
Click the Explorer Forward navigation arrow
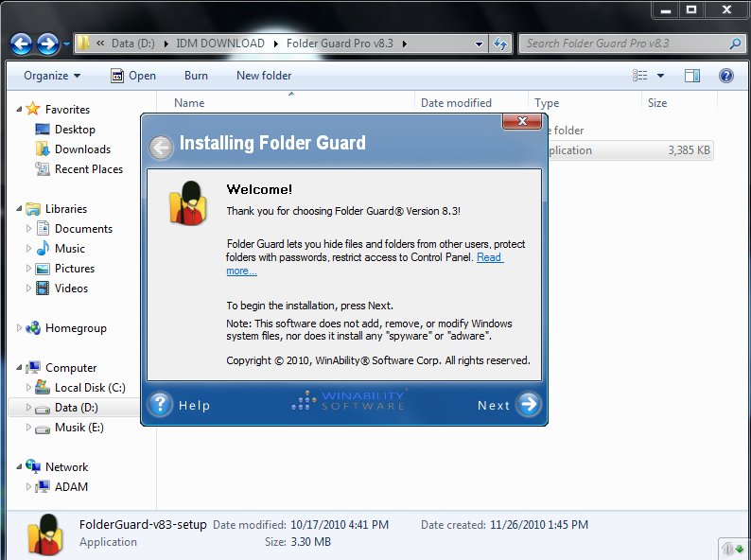click(48, 44)
